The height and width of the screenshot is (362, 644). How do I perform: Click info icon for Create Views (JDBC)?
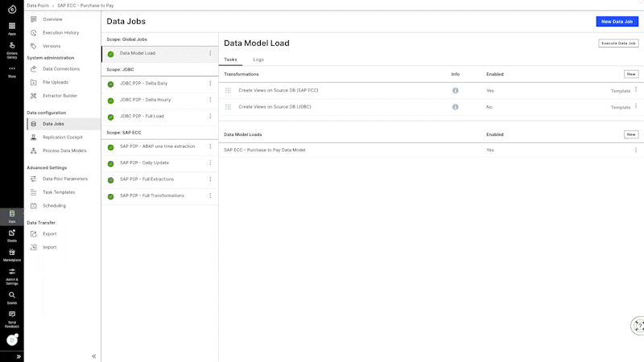click(455, 107)
